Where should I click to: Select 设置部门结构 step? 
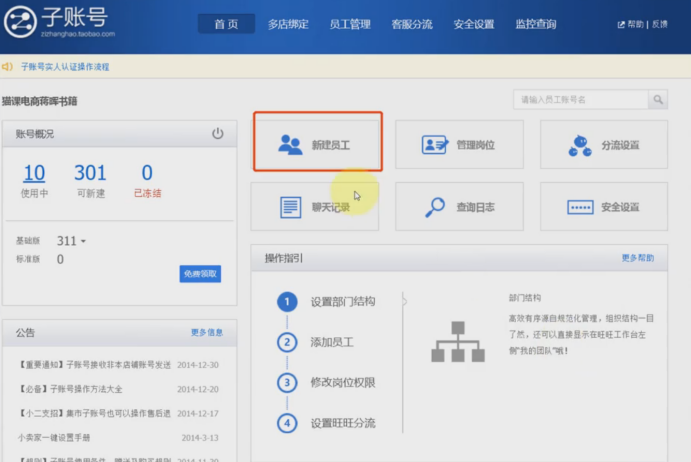343,302
